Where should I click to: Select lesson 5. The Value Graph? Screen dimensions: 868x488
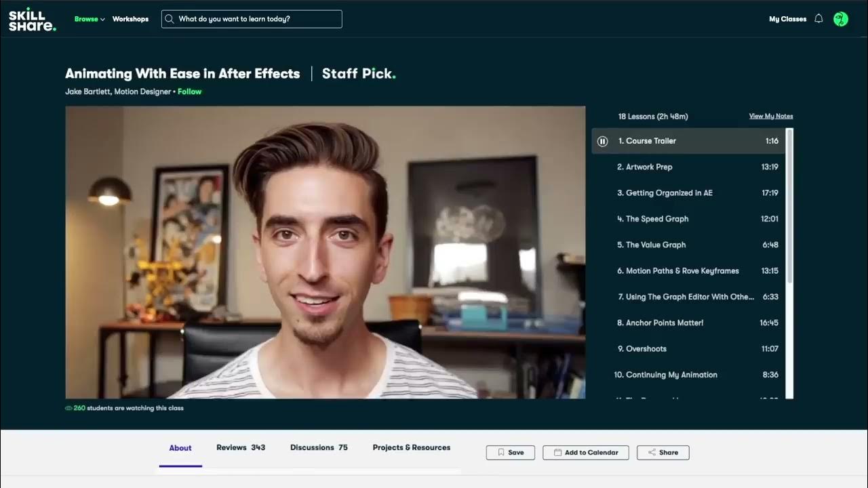(688, 245)
